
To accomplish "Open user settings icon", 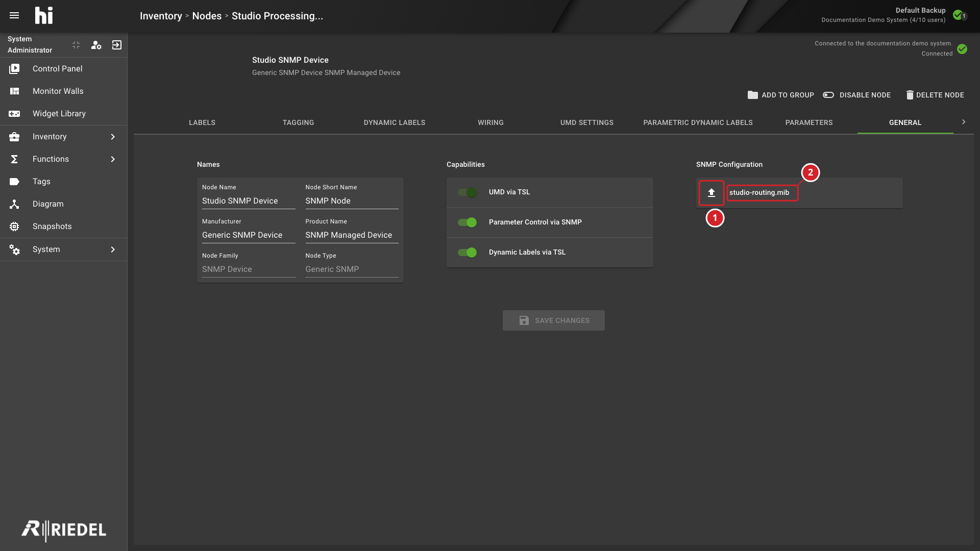I will pos(96,45).
